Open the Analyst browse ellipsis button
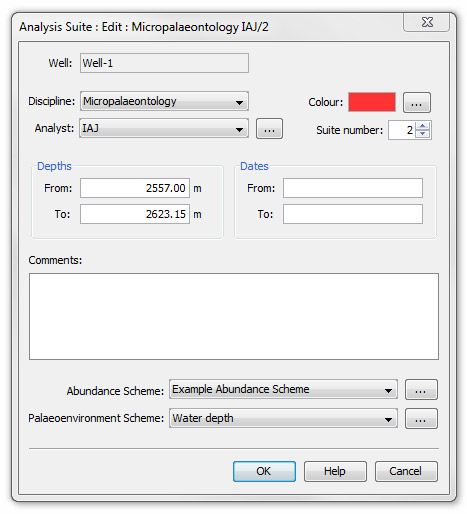 [269, 129]
